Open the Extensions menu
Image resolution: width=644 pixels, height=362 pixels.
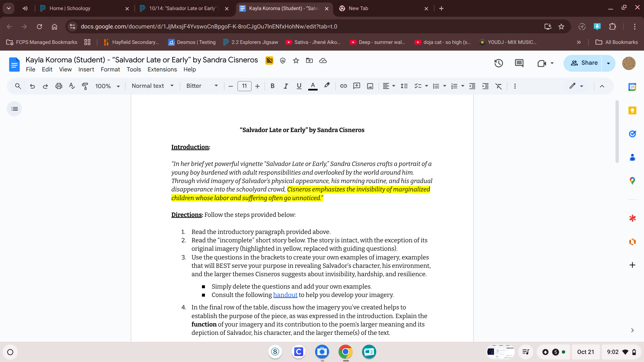click(162, 69)
